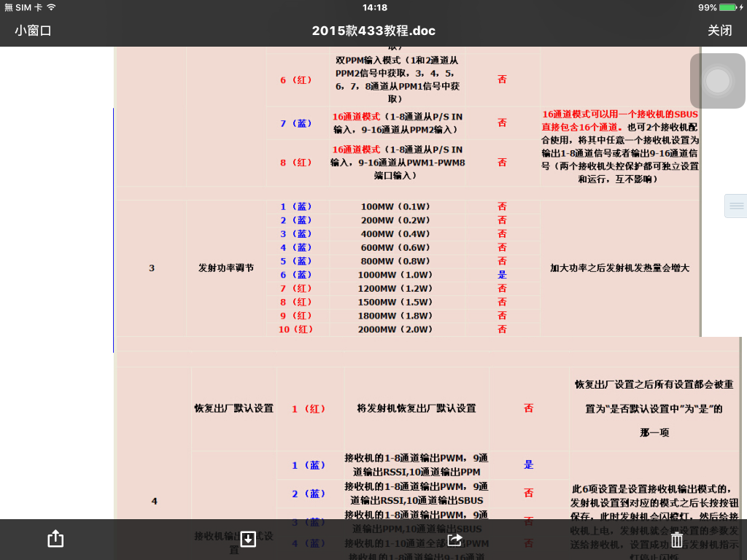The height and width of the screenshot is (560, 747).
Task: Tap the forward/export arrow icon
Action: click(454, 539)
